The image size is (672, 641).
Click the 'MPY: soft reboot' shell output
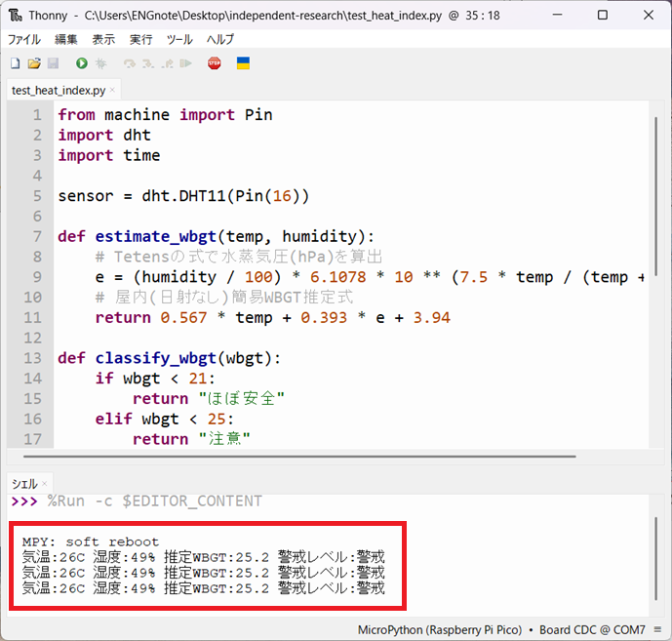(x=91, y=541)
